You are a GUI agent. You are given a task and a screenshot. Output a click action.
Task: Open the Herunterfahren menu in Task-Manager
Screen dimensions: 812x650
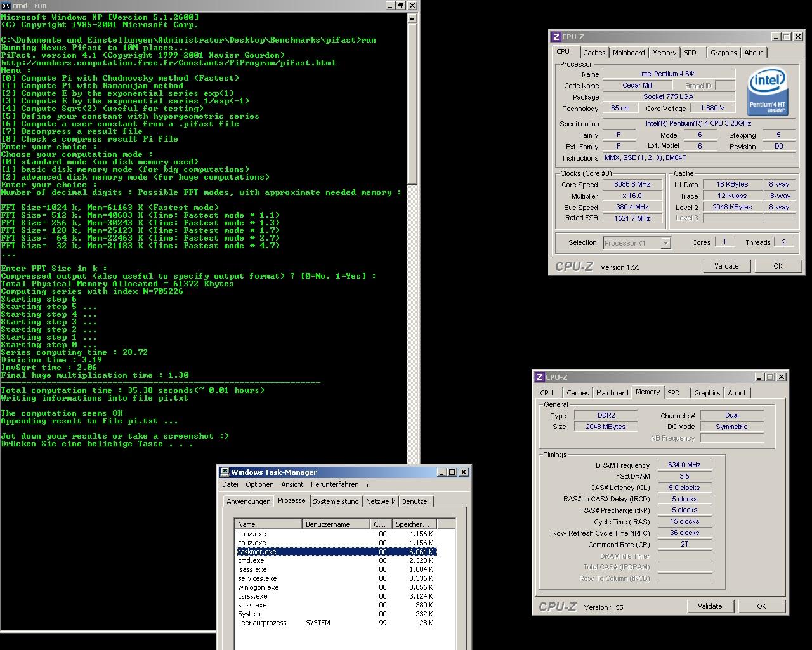pyautogui.click(x=335, y=484)
